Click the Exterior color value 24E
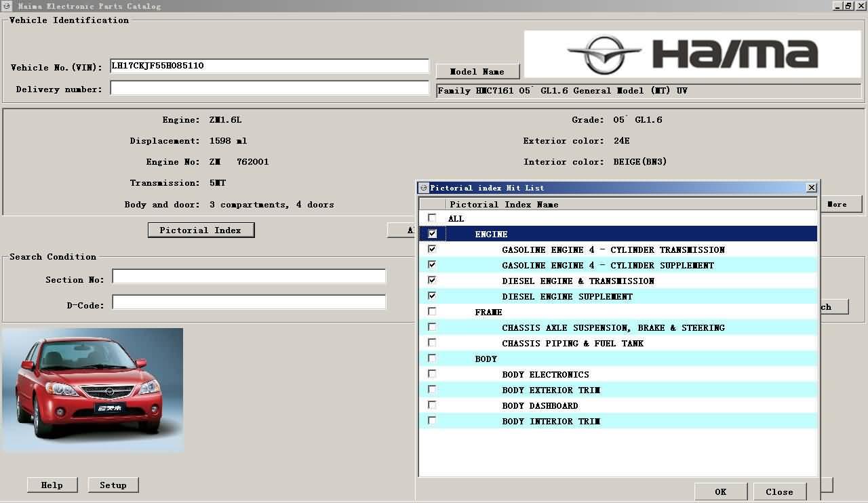868x503 pixels. click(621, 140)
